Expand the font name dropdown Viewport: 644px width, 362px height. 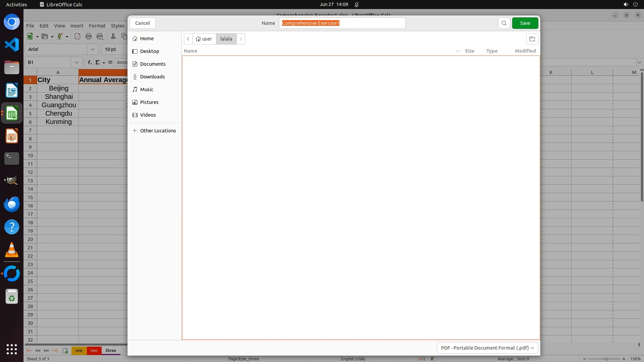[93, 49]
